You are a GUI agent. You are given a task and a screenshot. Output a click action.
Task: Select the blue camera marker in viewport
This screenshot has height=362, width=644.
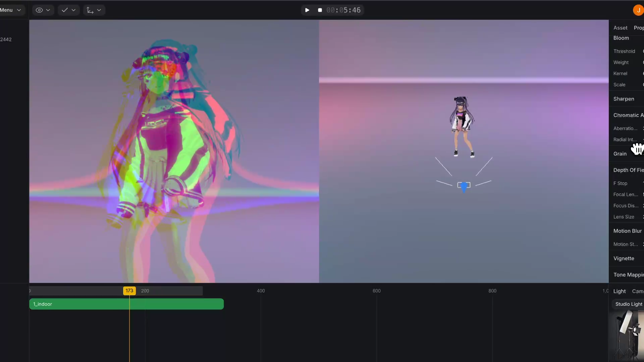pyautogui.click(x=464, y=186)
